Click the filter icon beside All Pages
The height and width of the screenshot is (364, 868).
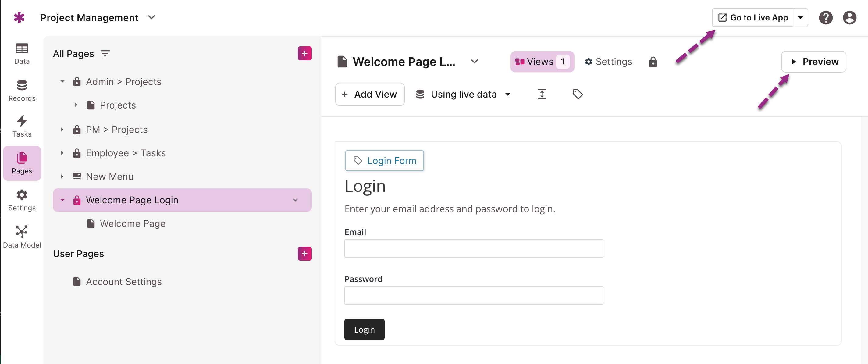click(105, 53)
